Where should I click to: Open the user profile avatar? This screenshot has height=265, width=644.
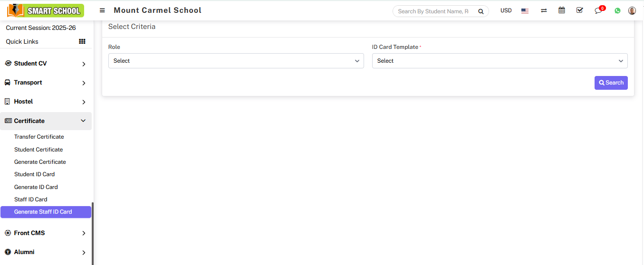pos(632,10)
